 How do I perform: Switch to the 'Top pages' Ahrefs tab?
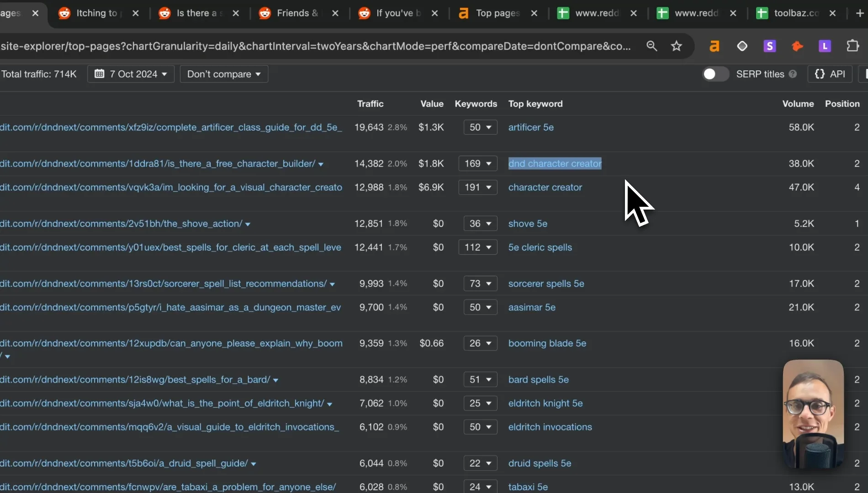pyautogui.click(x=497, y=13)
